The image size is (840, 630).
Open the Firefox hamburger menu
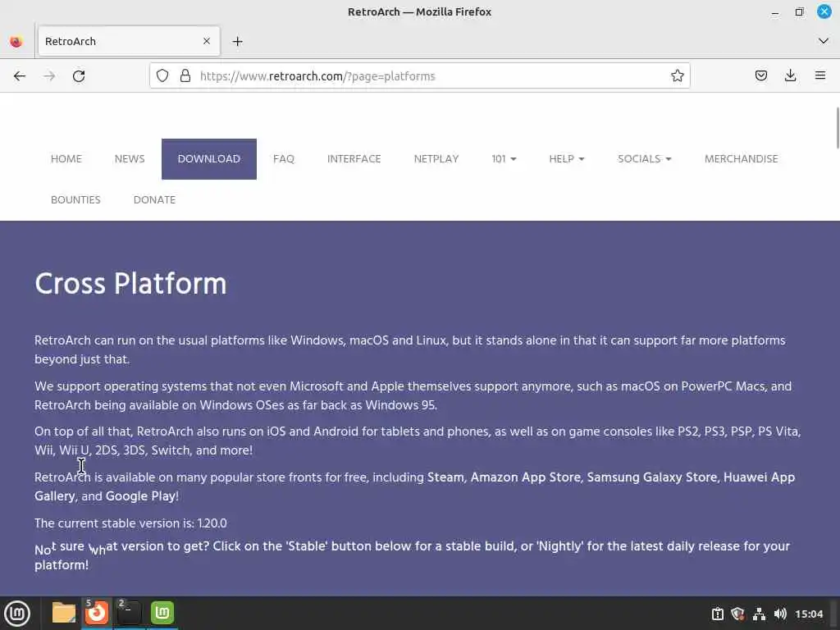[820, 76]
